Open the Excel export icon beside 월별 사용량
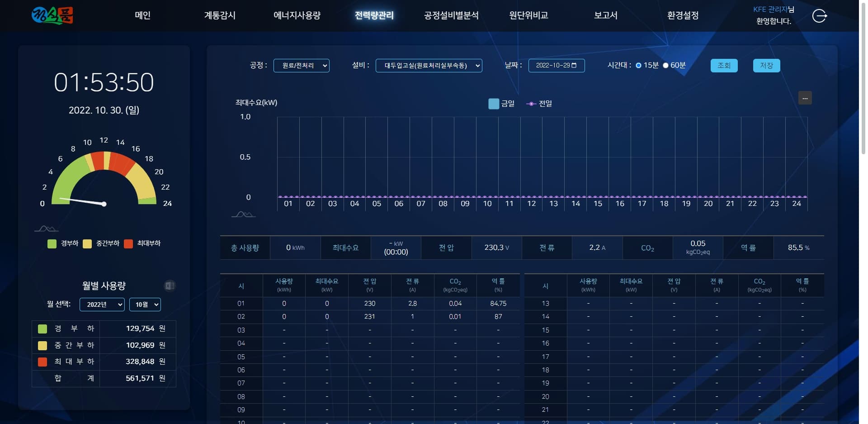 [x=170, y=286]
